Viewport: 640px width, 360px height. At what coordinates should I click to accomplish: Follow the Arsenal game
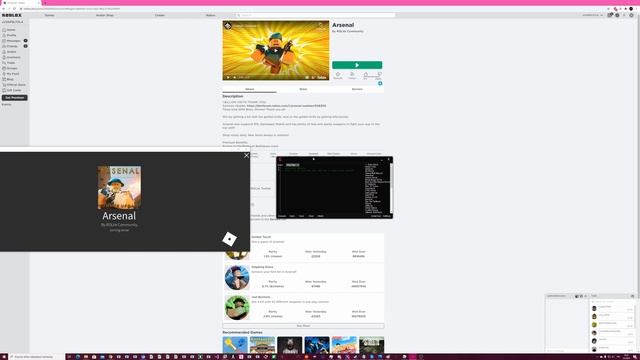pos(352,75)
